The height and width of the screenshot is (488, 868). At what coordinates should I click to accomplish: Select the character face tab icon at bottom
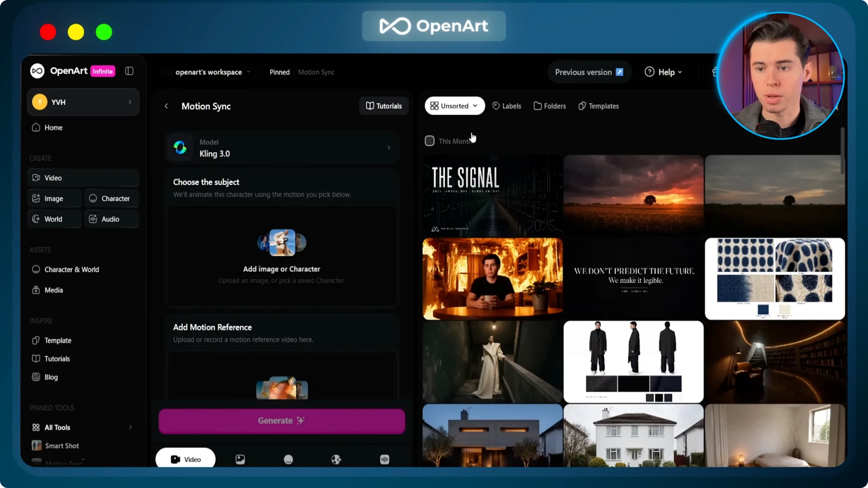[x=288, y=459]
